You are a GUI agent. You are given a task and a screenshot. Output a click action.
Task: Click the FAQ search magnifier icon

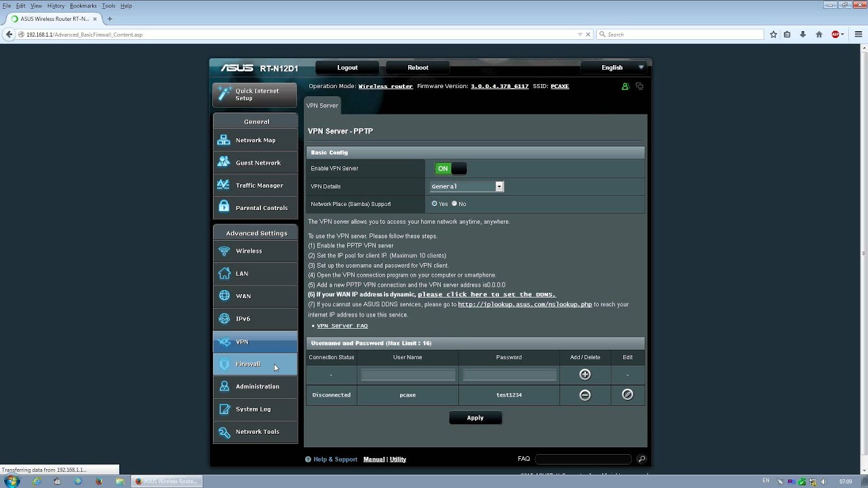pos(642,459)
